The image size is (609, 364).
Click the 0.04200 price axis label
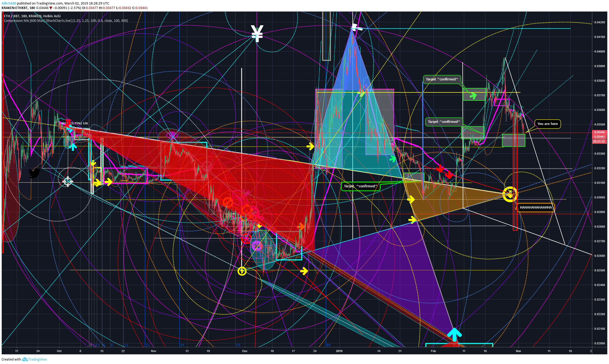[x=600, y=22]
